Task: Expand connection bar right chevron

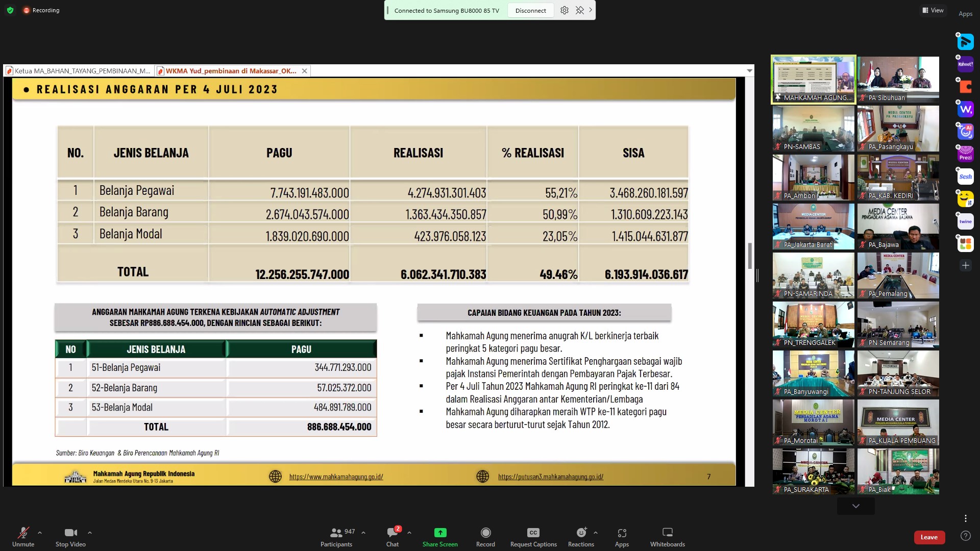Action: tap(591, 10)
